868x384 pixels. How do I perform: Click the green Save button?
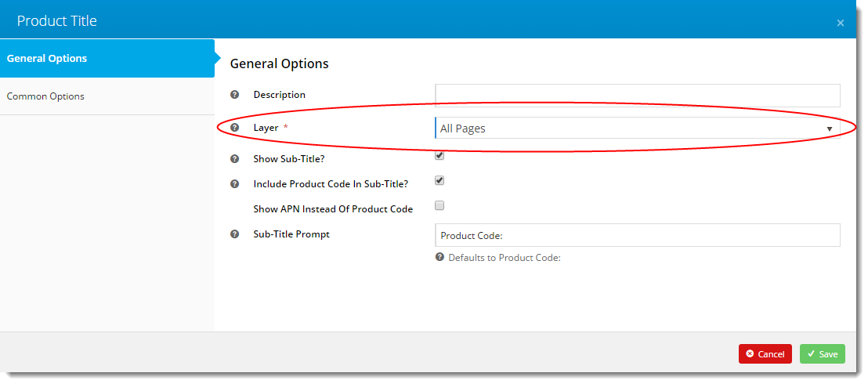point(822,354)
